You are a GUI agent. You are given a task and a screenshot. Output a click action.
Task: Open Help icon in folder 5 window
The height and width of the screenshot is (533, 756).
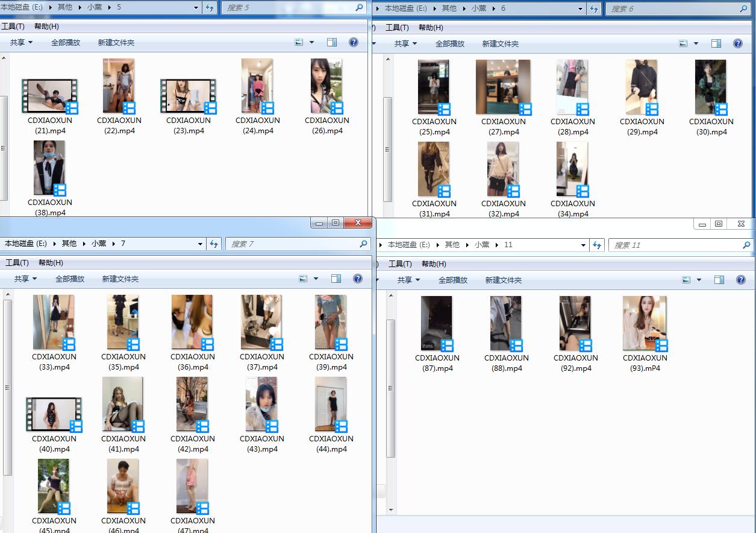(x=354, y=42)
